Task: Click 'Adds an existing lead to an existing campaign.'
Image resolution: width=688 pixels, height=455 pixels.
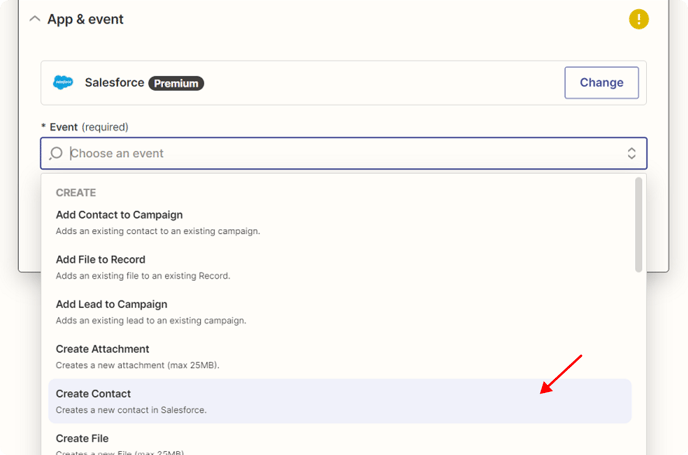Action: tap(151, 320)
